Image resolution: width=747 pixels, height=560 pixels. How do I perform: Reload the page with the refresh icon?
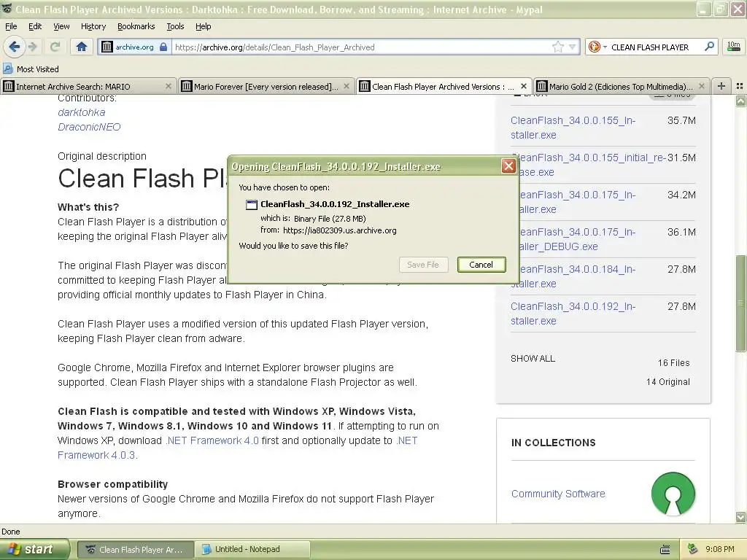55,47
